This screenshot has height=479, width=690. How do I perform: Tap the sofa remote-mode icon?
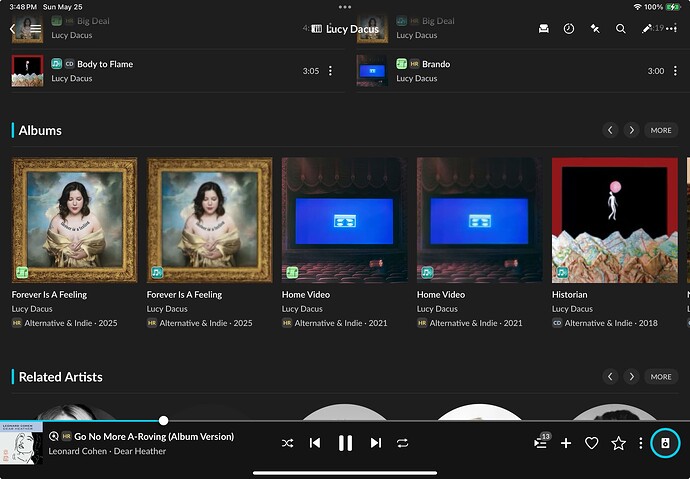pos(543,29)
